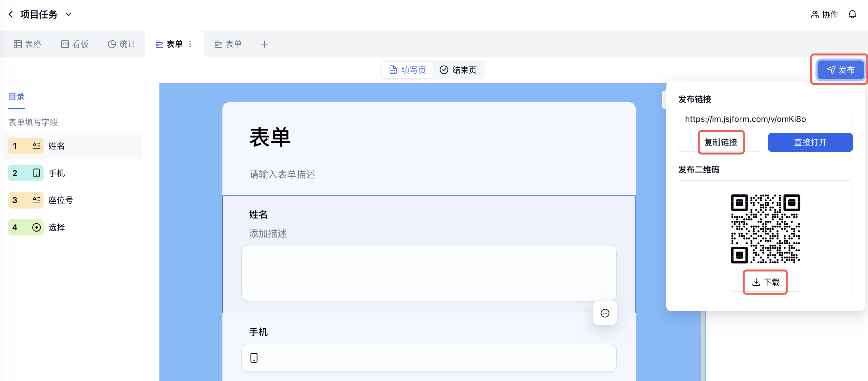The height and width of the screenshot is (381, 868).
Task: Open the active 表单 tab's three-dot menu
Action: tap(190, 44)
